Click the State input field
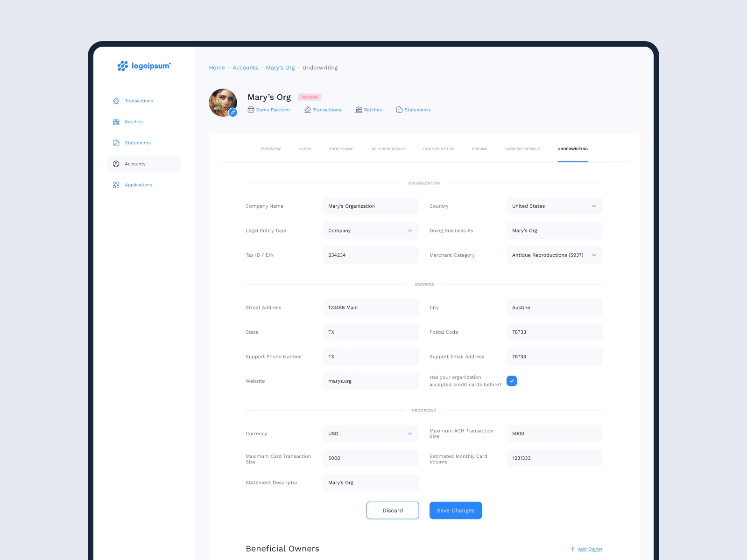Image resolution: width=747 pixels, height=560 pixels. click(x=371, y=332)
